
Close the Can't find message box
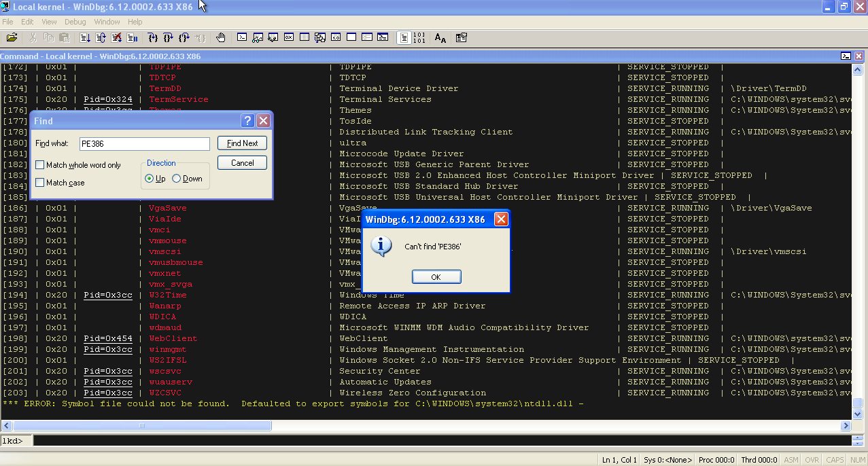click(501, 219)
